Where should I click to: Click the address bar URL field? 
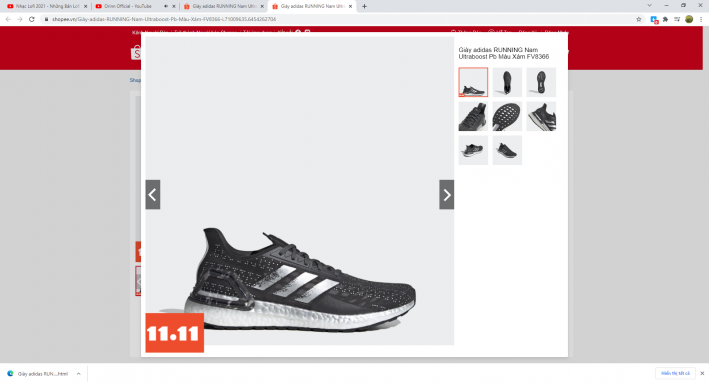pos(339,19)
